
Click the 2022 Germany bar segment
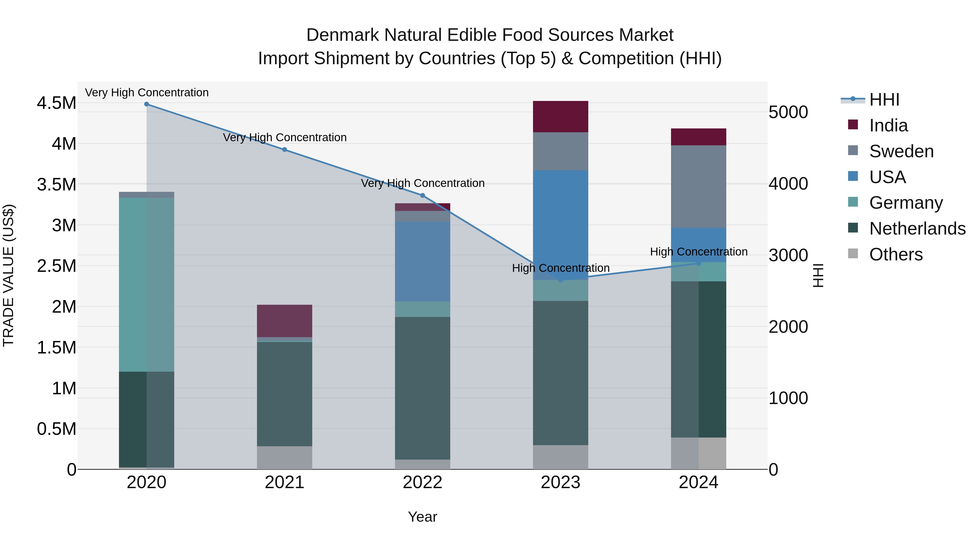(x=422, y=310)
